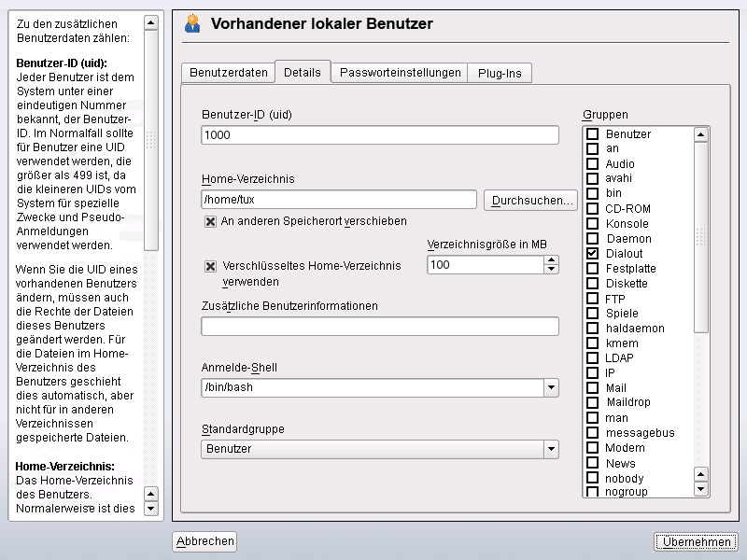Check the FTP group checkbox

click(592, 299)
